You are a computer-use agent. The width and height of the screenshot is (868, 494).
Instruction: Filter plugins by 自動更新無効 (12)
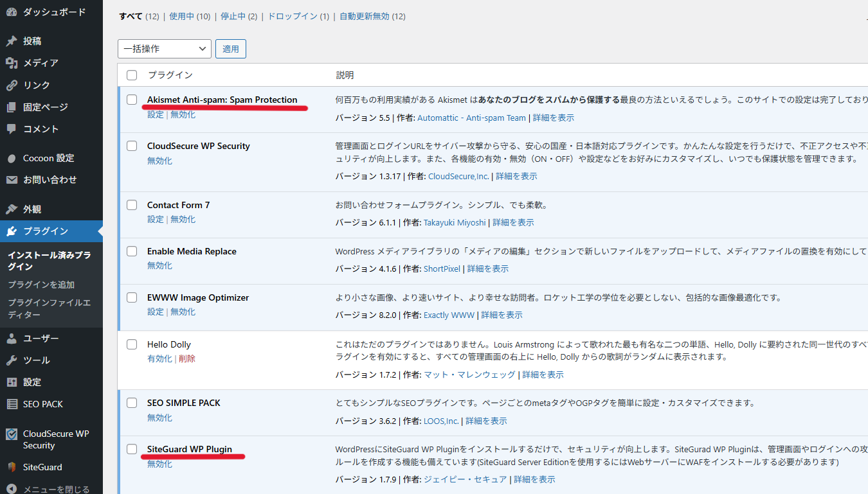372,16
